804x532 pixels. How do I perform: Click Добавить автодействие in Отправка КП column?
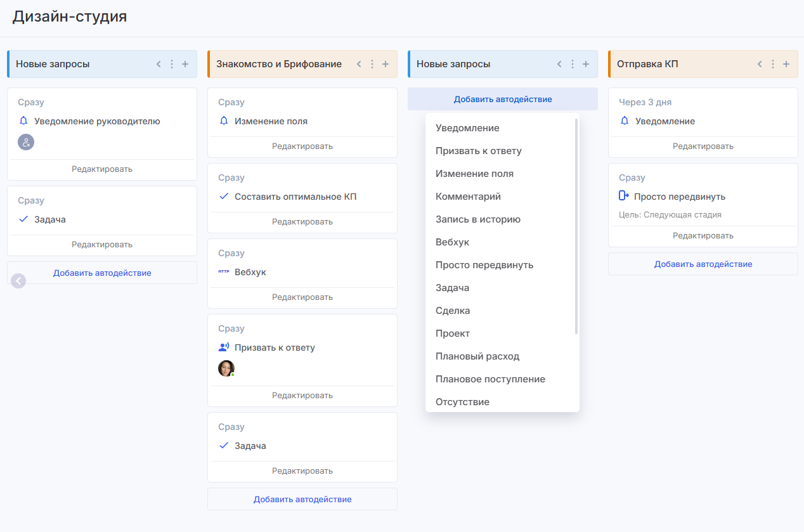pos(703,264)
